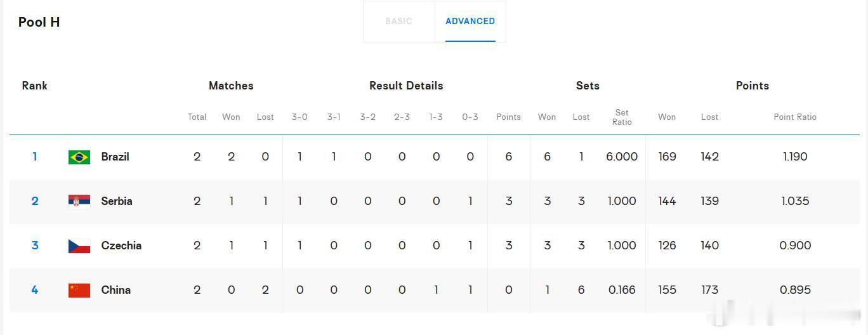The image size is (868, 335).
Task: Open the China team name
Action: (x=115, y=290)
